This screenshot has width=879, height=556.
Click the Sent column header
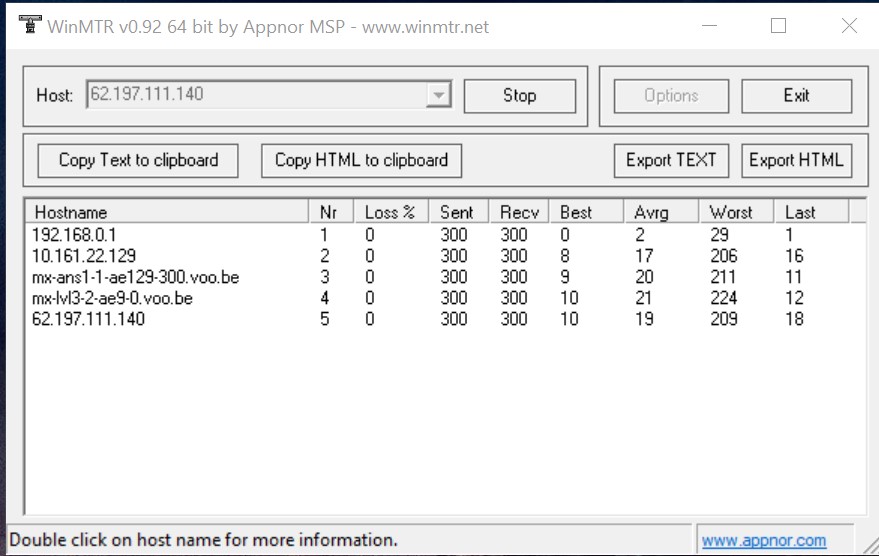click(459, 212)
